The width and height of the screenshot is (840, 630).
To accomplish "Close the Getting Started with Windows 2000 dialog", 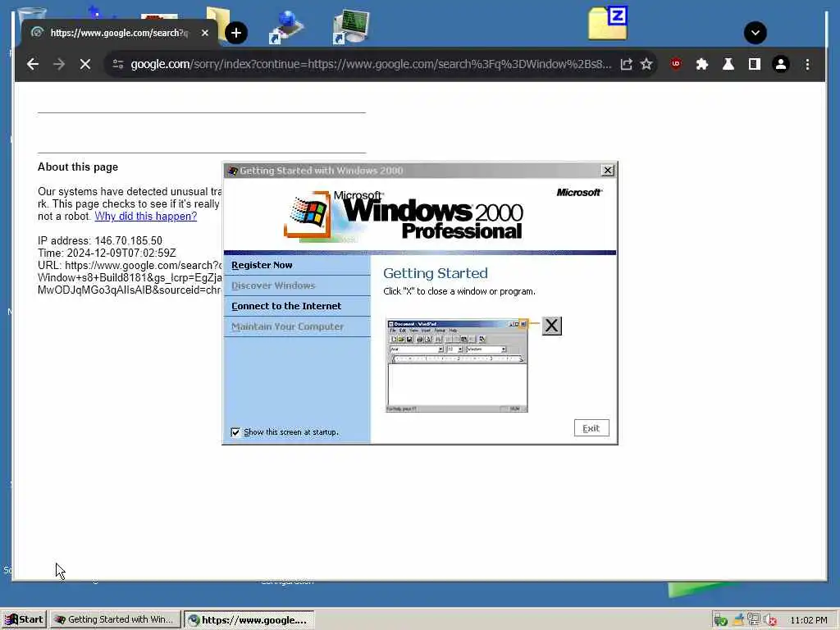I will (x=608, y=171).
